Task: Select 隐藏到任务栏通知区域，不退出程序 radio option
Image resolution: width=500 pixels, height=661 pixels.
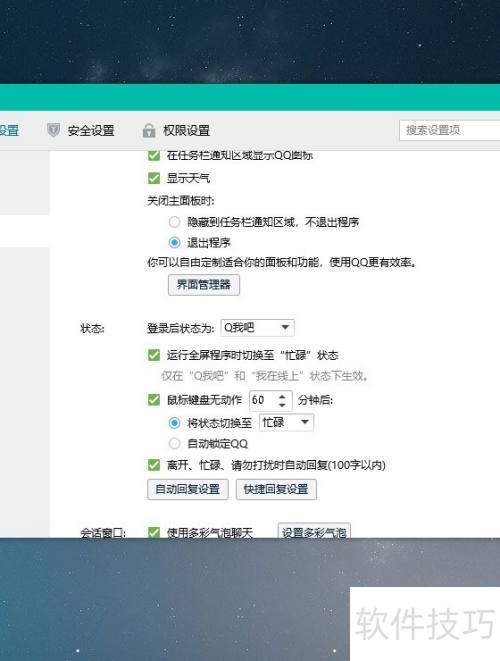Action: 174,222
